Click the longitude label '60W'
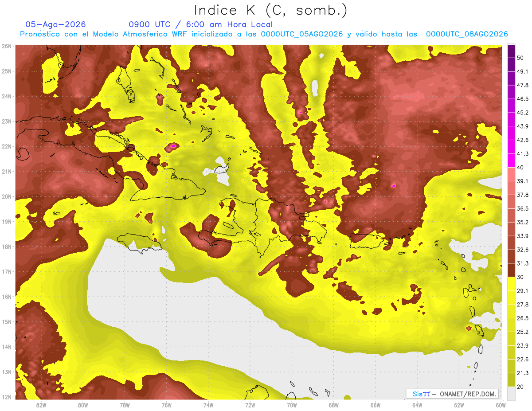Image resolution: width=532 pixels, height=411 pixels. [x=501, y=404]
